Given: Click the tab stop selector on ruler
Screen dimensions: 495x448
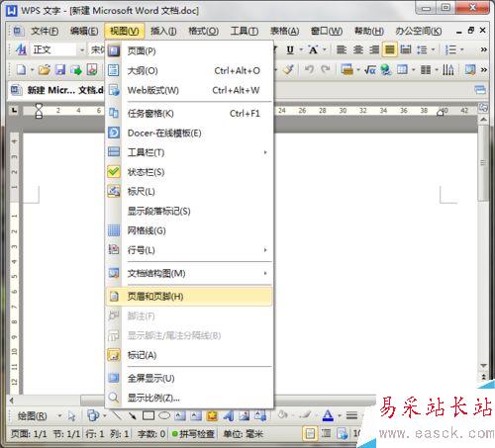Looking at the screenshot, I should 14,110.
